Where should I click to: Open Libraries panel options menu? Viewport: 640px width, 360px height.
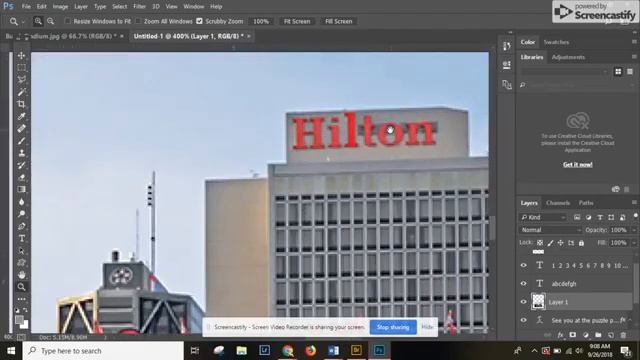click(x=634, y=57)
